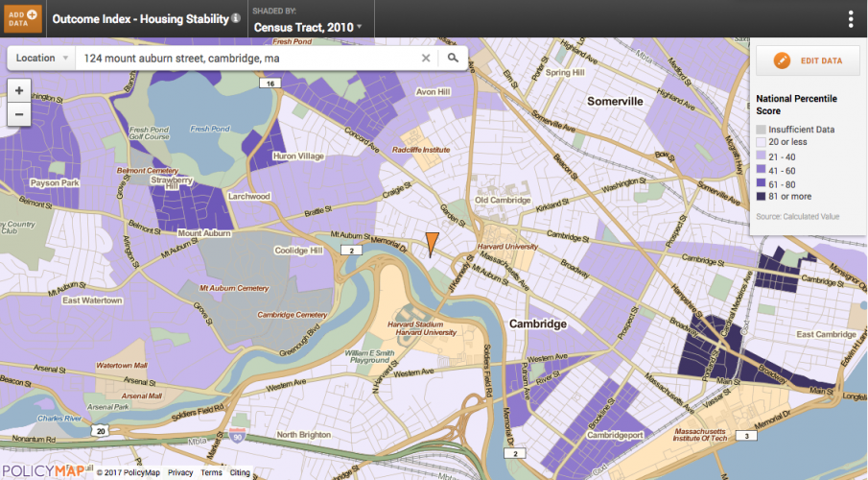Run search with magnifying glass icon
The image size is (868, 480).
tap(453, 58)
